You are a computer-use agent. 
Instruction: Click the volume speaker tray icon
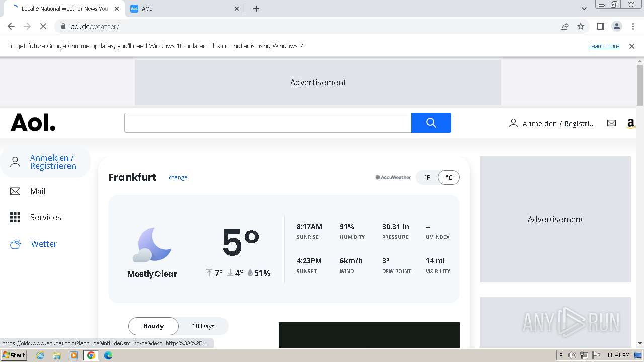pos(572,355)
